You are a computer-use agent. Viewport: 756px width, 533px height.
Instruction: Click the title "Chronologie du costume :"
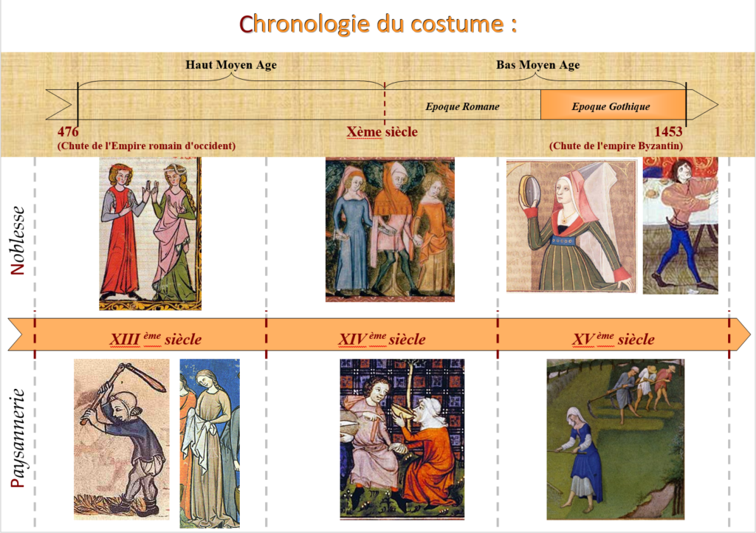pos(378,24)
